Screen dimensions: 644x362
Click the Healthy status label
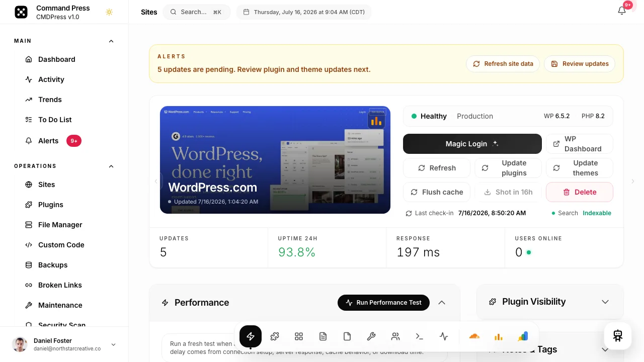[x=433, y=116]
